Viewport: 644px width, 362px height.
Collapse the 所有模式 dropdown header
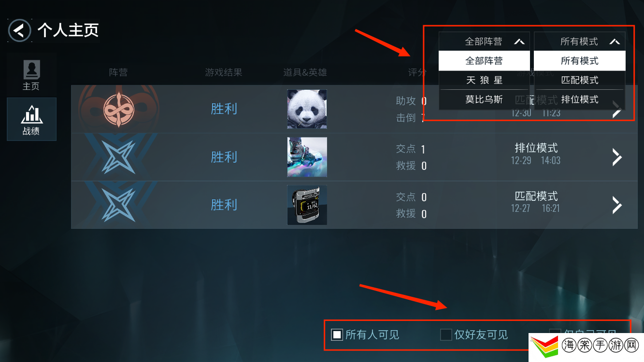pyautogui.click(x=580, y=42)
